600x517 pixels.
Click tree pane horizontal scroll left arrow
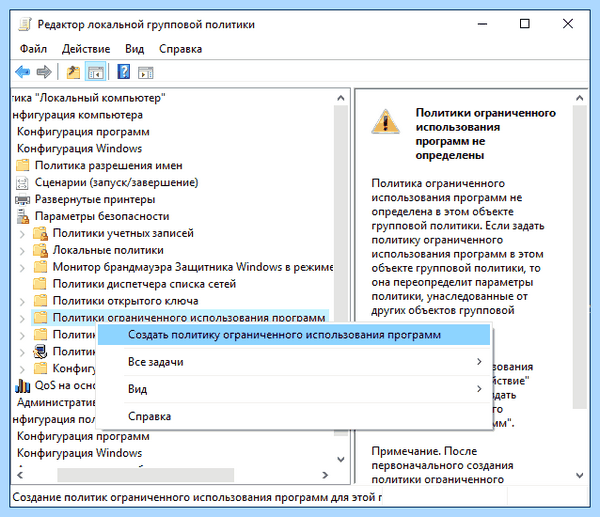coord(20,475)
